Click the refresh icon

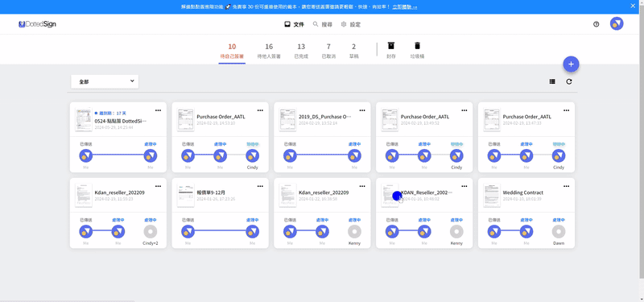click(x=569, y=82)
